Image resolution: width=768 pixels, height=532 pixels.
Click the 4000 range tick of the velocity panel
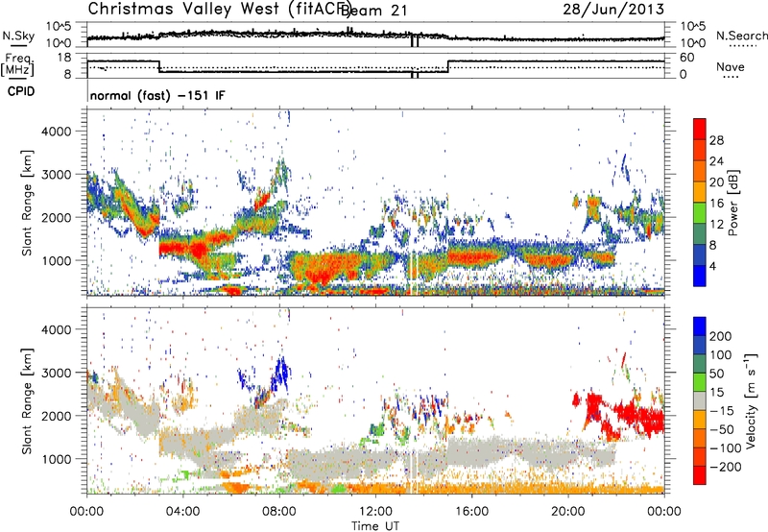(56, 329)
